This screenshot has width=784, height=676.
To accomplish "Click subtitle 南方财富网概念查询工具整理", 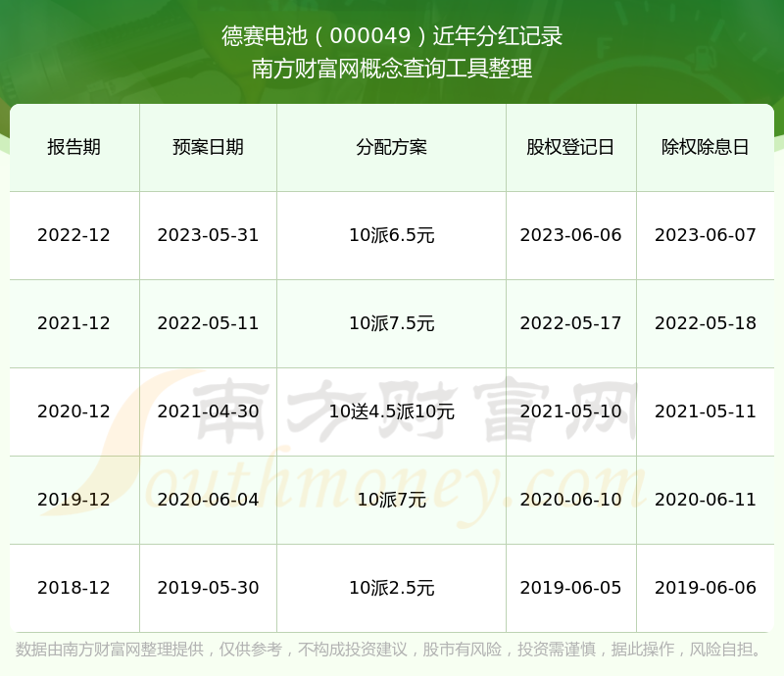I will coord(392,69).
